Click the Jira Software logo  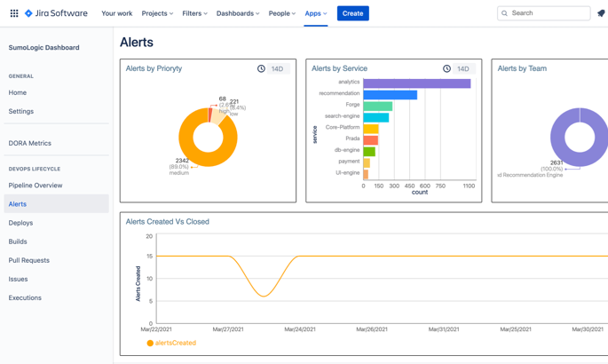(56, 13)
